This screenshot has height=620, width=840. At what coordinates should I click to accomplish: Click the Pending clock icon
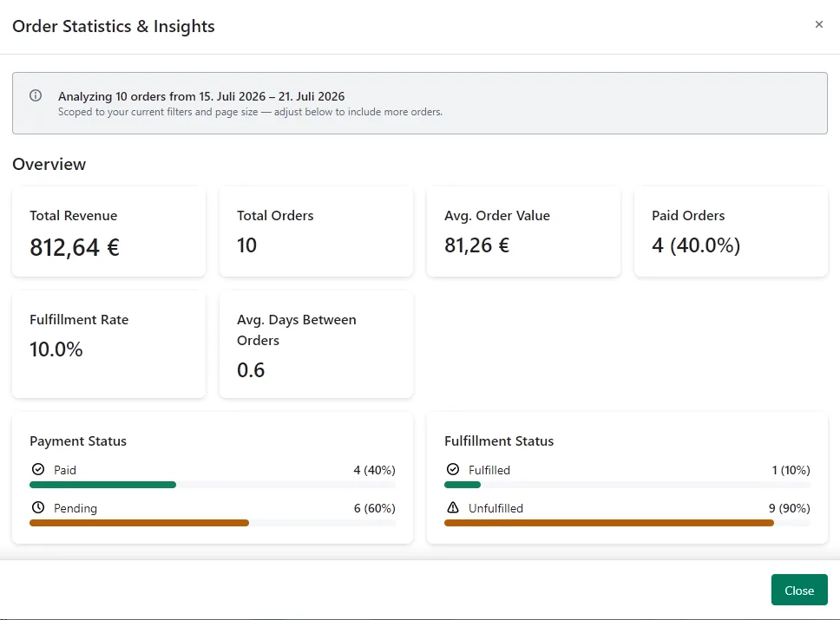click(38, 507)
